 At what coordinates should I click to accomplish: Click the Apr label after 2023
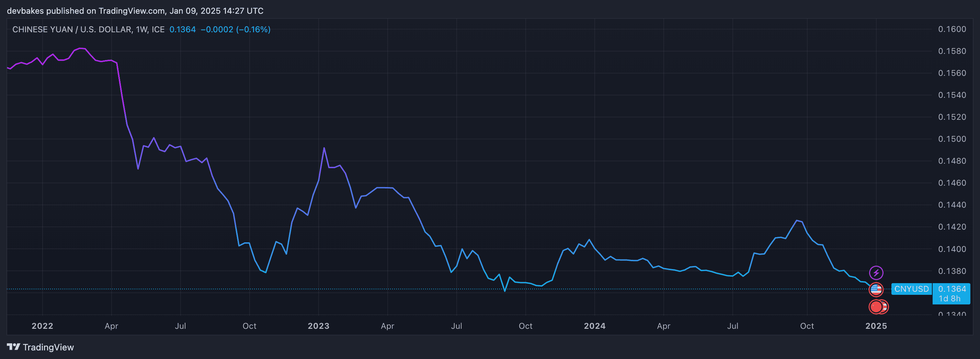pos(388,326)
